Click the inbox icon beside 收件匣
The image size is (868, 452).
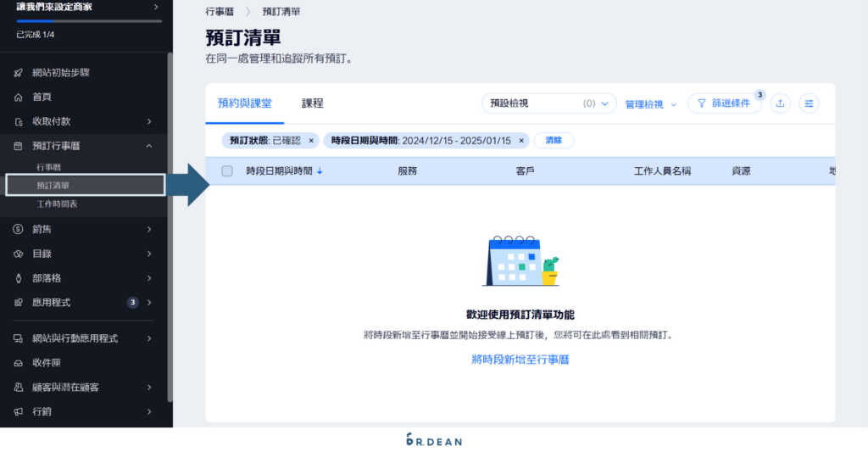[x=19, y=363]
